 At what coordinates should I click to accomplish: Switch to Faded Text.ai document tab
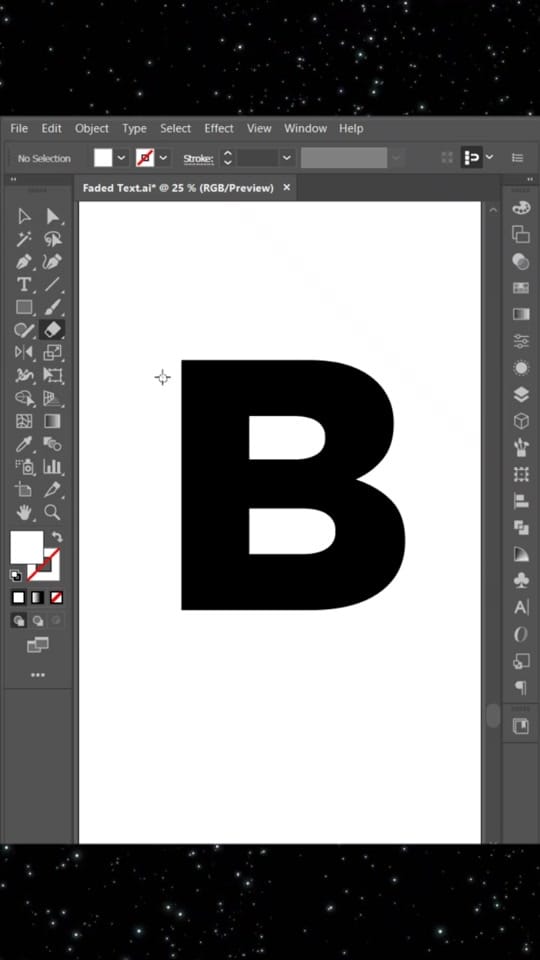tap(178, 188)
